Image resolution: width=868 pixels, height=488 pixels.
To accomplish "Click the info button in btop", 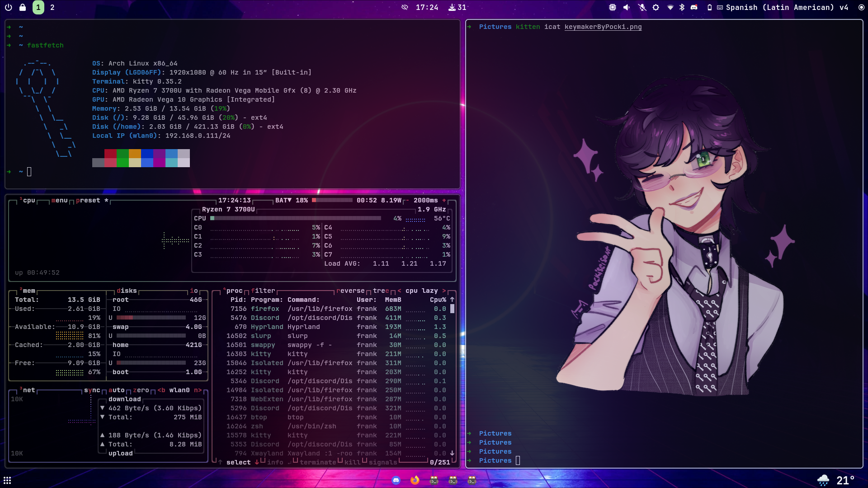I will point(275,462).
